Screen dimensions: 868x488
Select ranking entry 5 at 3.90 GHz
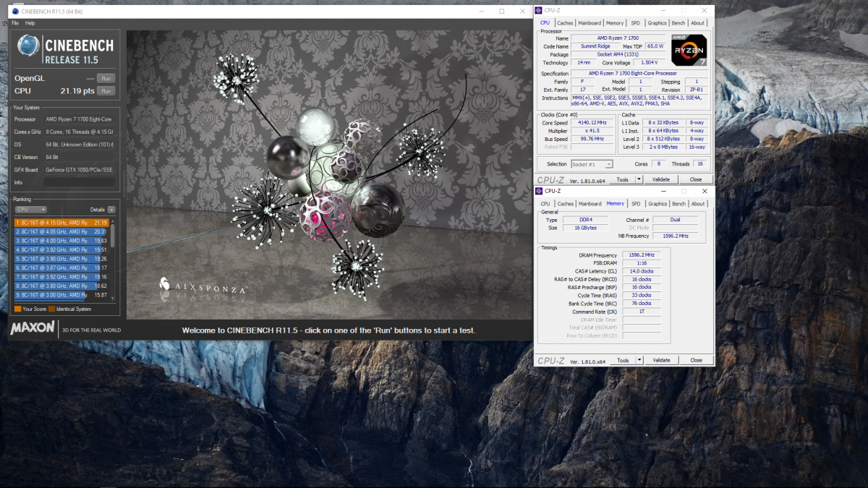point(61,259)
